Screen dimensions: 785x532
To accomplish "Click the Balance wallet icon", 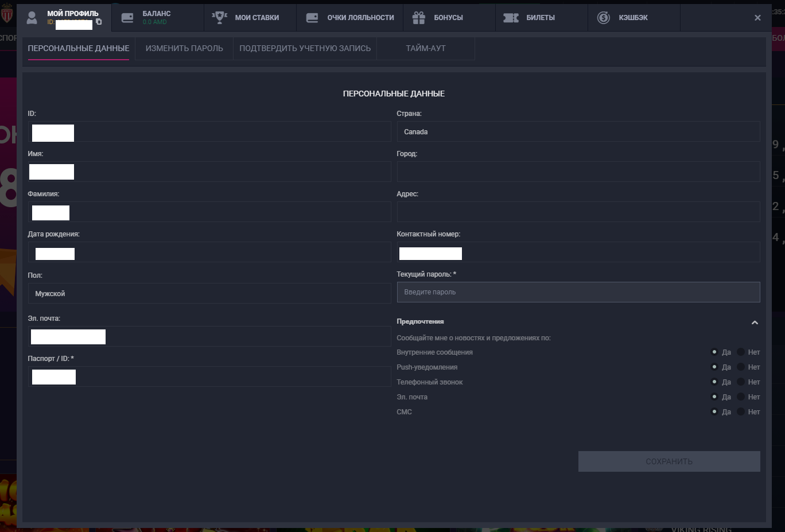I will click(127, 18).
